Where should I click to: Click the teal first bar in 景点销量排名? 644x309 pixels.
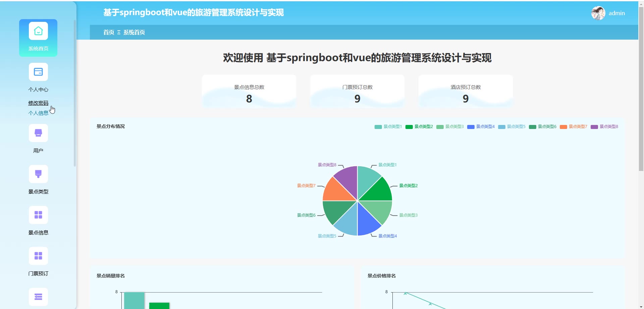coord(134,301)
